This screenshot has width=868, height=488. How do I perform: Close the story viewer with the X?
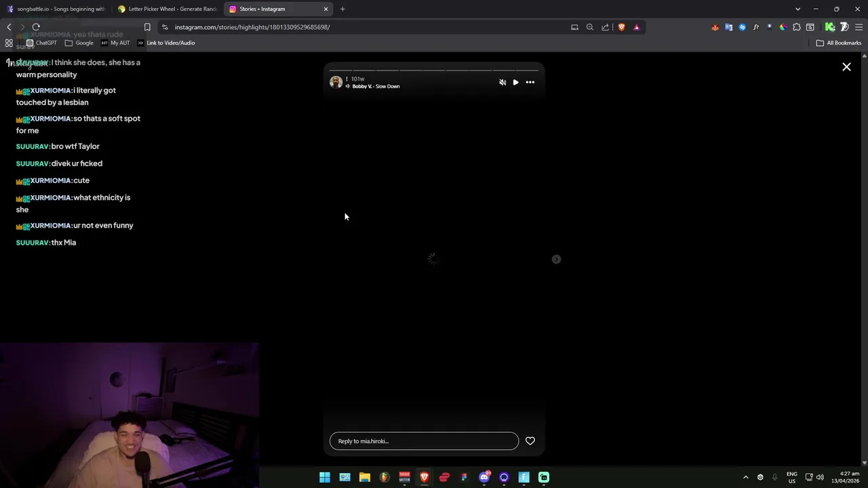(x=846, y=66)
